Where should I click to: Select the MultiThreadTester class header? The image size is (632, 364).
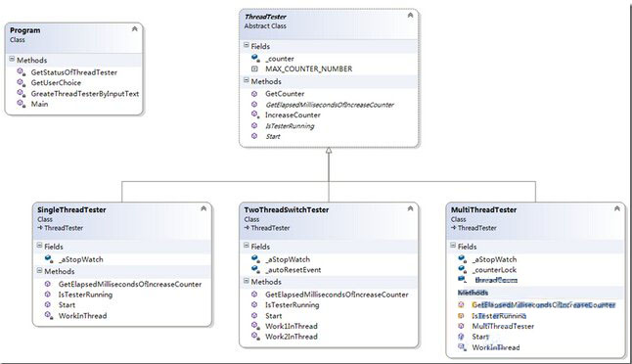535,219
